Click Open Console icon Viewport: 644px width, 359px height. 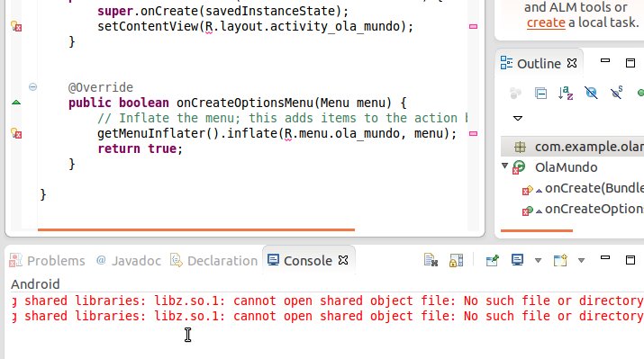(x=560, y=260)
